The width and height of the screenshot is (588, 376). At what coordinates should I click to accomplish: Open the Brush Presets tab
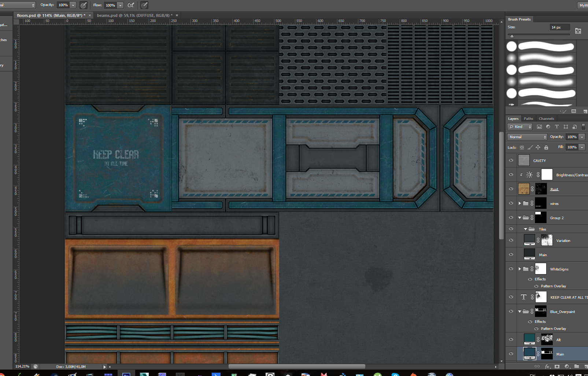click(519, 19)
